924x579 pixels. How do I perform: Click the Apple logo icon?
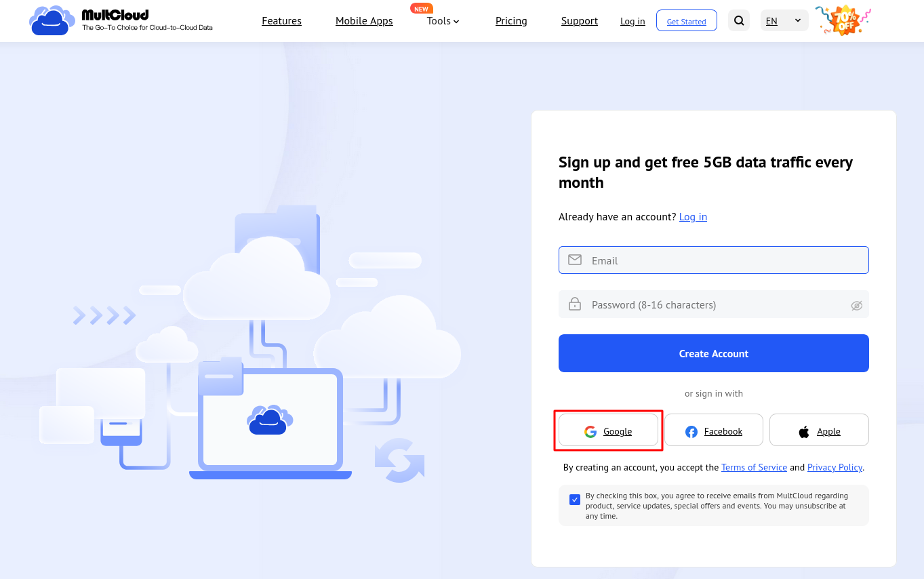point(804,432)
